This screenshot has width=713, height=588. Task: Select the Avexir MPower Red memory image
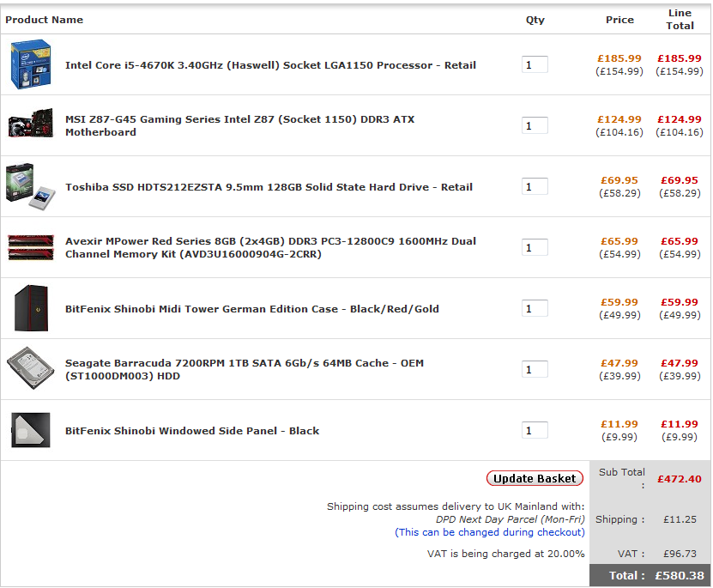[x=31, y=247]
